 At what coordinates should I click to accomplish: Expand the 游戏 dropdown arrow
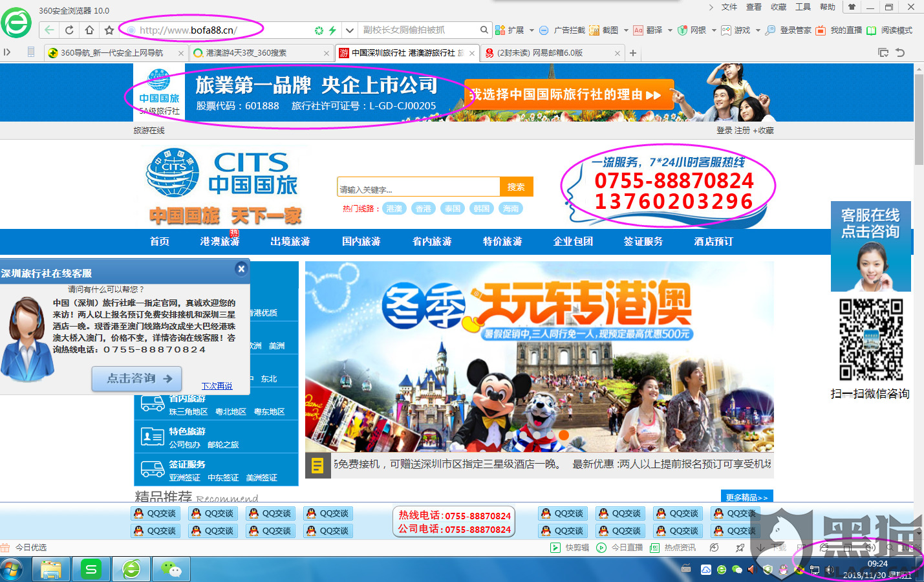pyautogui.click(x=758, y=30)
